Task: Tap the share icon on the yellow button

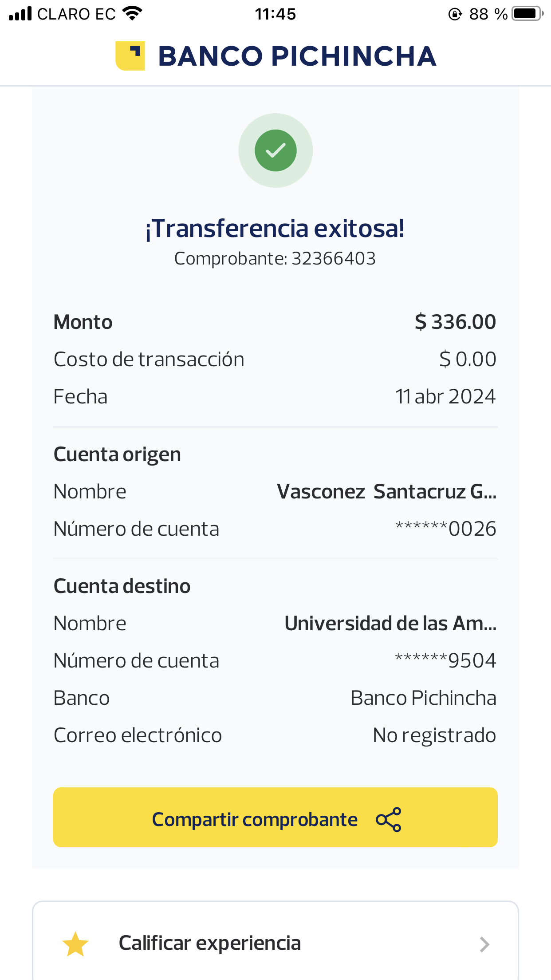Action: click(388, 819)
